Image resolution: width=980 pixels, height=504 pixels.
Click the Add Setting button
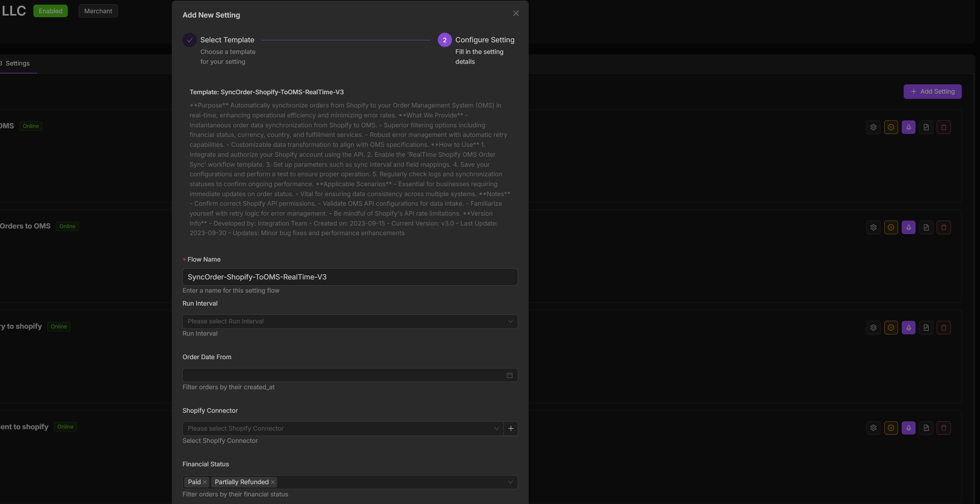932,91
